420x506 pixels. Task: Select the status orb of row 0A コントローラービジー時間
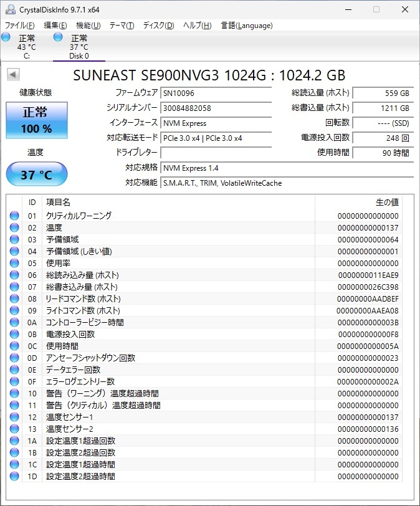click(14, 322)
